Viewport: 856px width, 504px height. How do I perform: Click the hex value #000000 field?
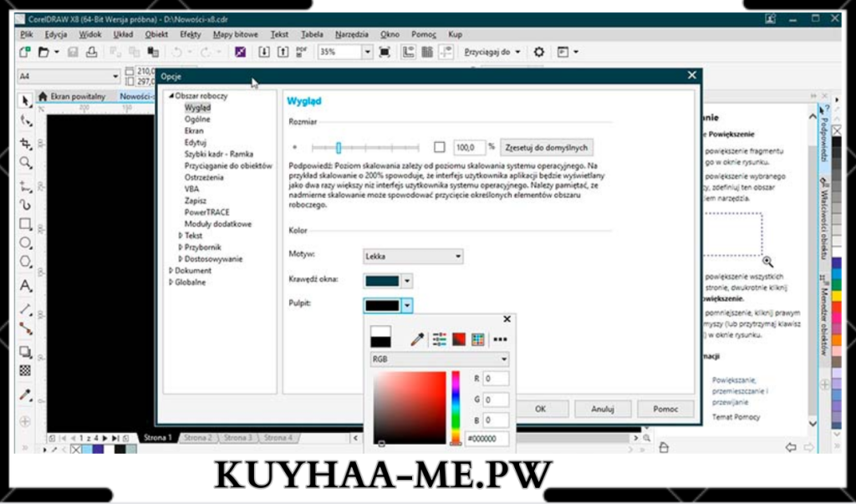click(487, 439)
